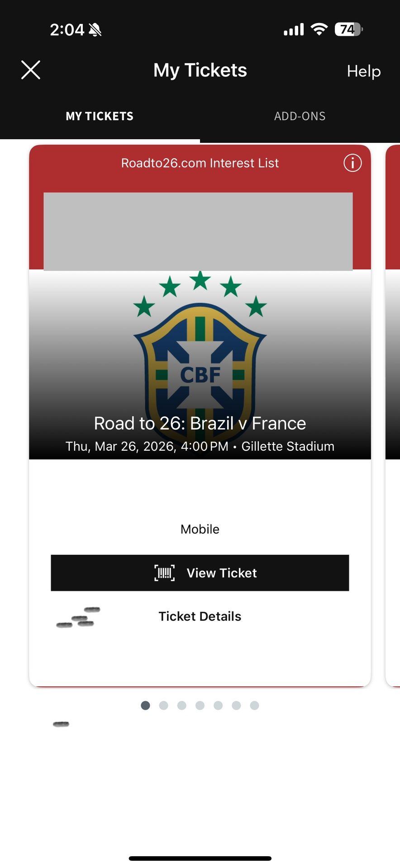
Task: Open the next ticket card peeking right
Action: 393,407
